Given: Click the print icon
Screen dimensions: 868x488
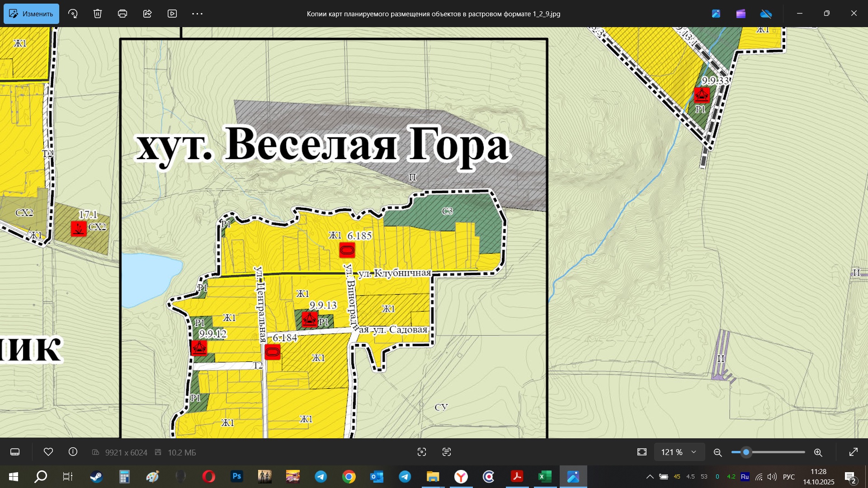Looking at the screenshot, I should [x=123, y=14].
